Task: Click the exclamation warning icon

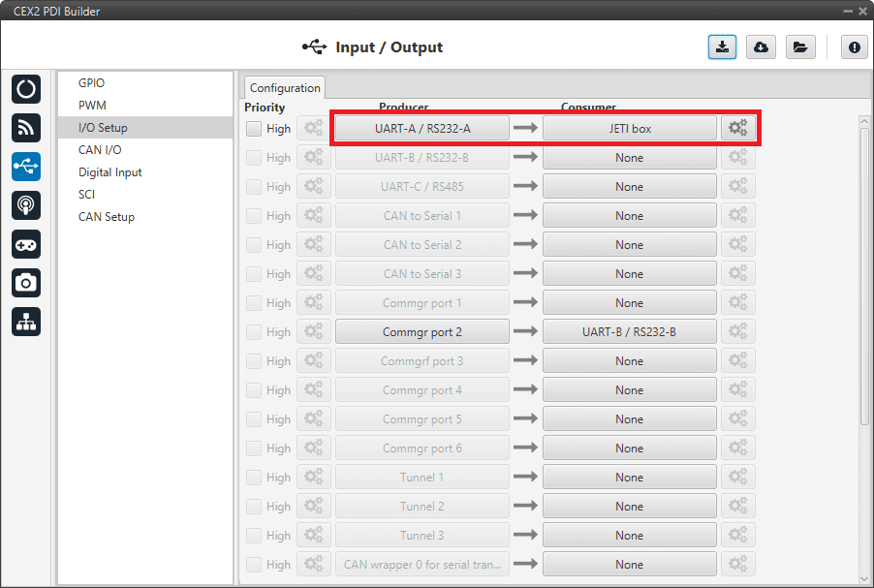Action: point(854,47)
